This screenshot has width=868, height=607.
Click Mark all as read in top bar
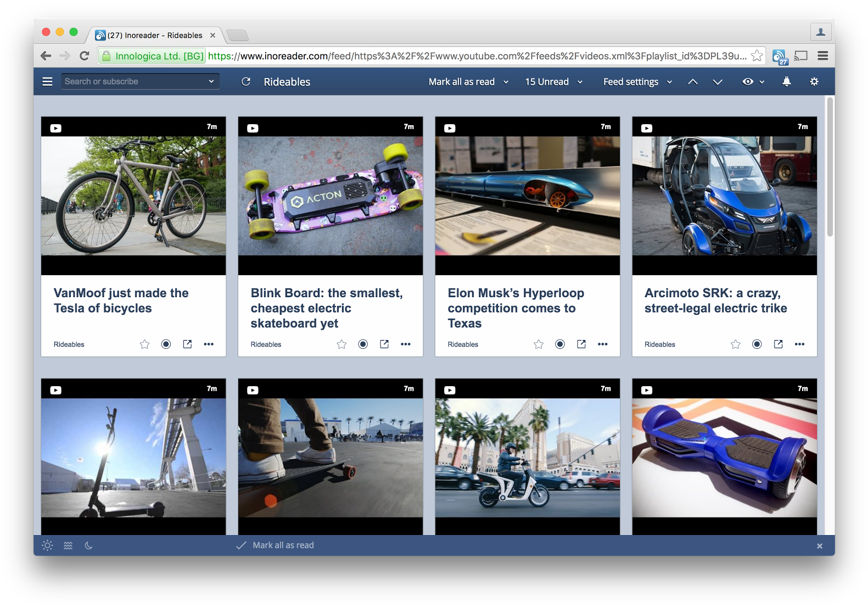coord(462,81)
